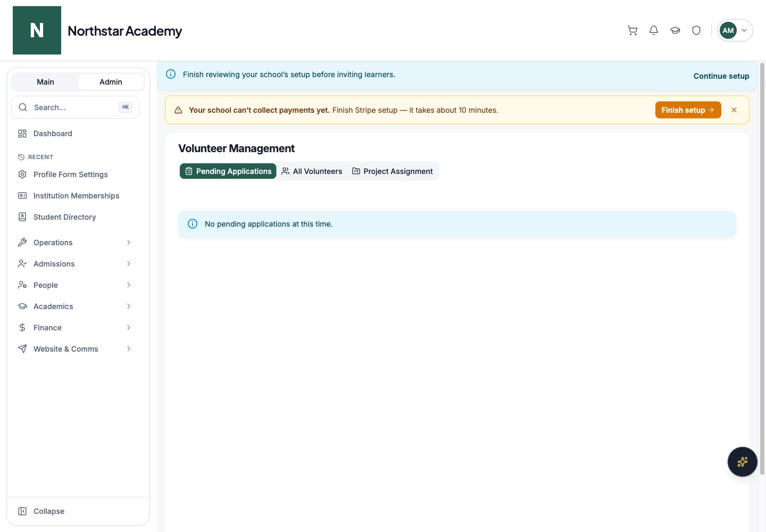Dismiss the Stripe payments warning banner
This screenshot has width=766, height=532.
click(x=734, y=110)
